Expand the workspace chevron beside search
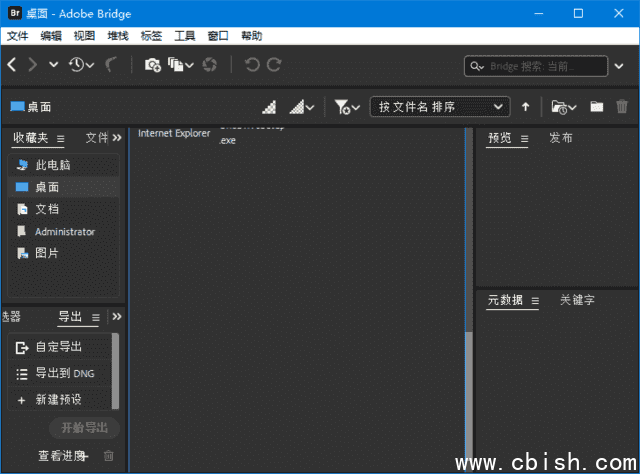Screen dimensions: 640x474 pyautogui.click(x=619, y=66)
